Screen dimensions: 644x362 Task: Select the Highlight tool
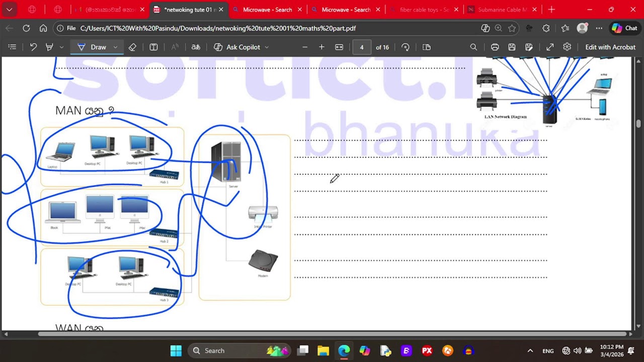[x=49, y=47]
